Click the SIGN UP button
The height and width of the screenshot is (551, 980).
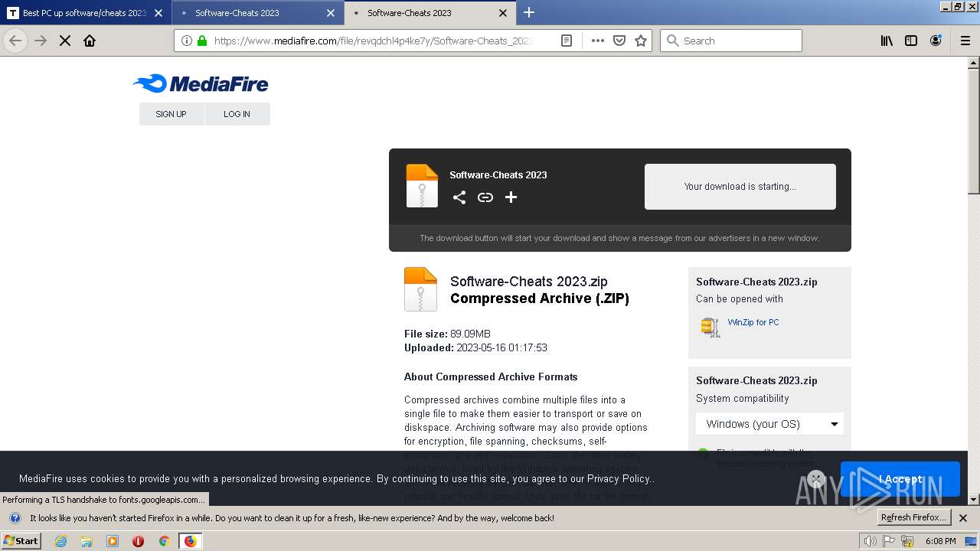(171, 114)
